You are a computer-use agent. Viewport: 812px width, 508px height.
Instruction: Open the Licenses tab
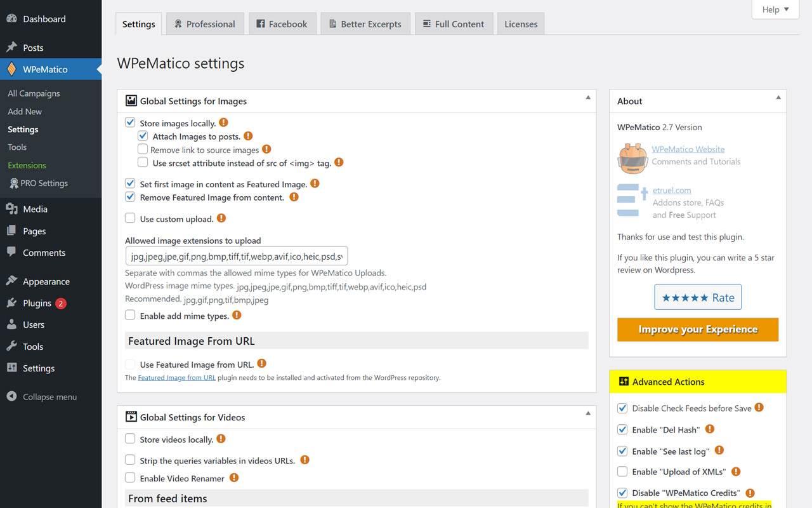click(521, 23)
